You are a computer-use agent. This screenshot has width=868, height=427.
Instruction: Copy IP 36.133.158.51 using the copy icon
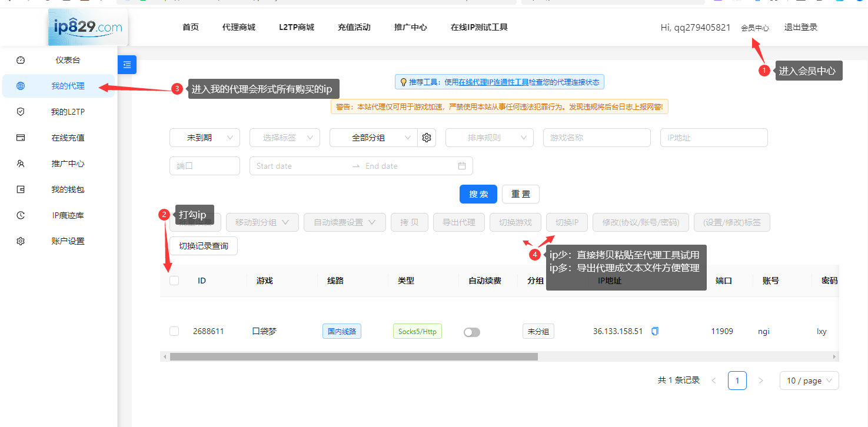(655, 331)
